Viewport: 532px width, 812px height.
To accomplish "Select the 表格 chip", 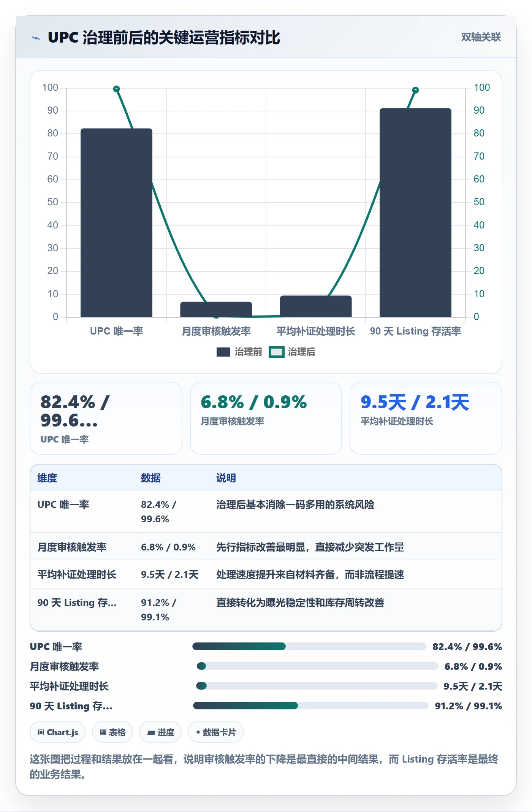I will (x=112, y=732).
